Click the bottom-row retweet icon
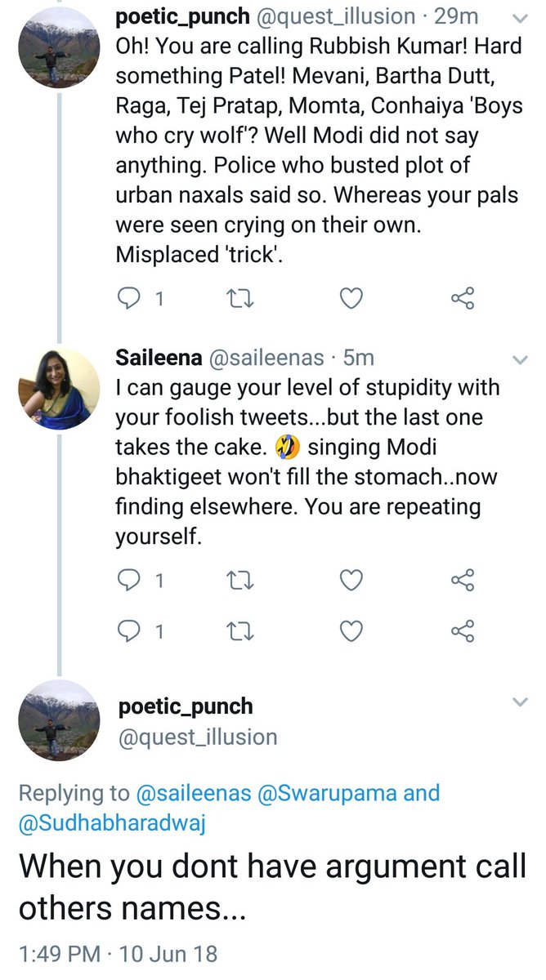 239,631
